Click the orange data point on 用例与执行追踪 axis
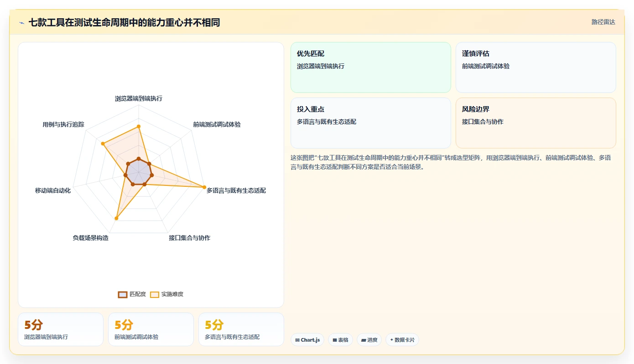634x364 pixels. click(103, 144)
